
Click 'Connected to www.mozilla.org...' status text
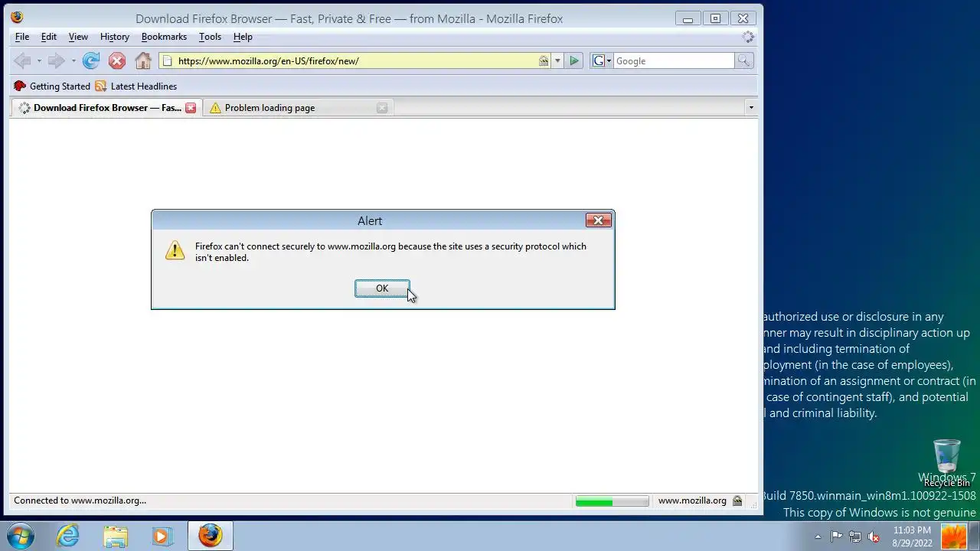pyautogui.click(x=80, y=500)
